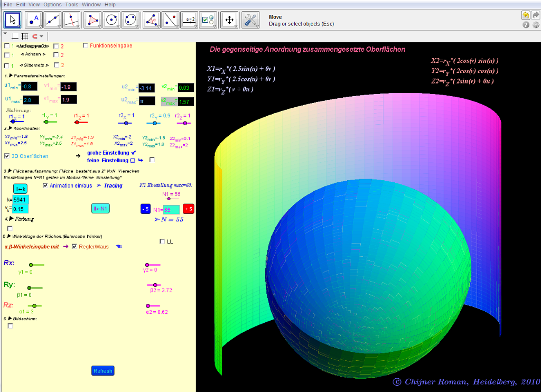Viewport: 541px width, 392px height.
Task: Select the Angle measurement tool
Action: [x=151, y=20]
